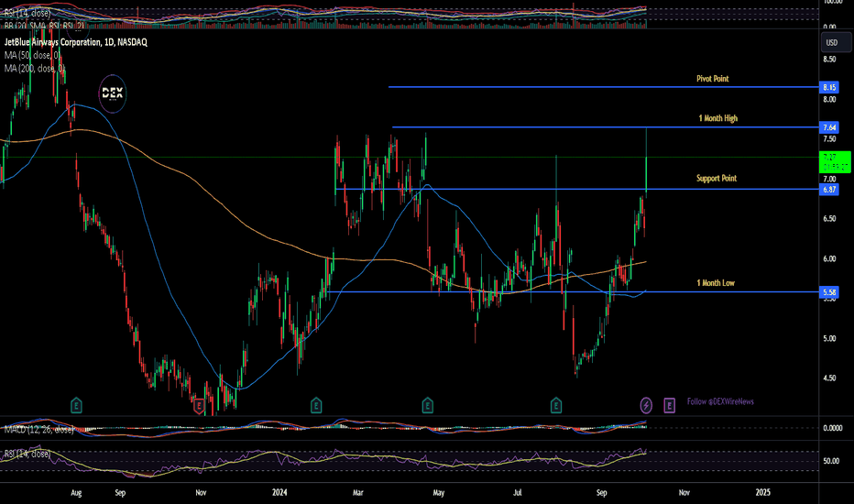Select the top RSI (14, close) legend
Screen dimensions: 854x504
(27, 13)
